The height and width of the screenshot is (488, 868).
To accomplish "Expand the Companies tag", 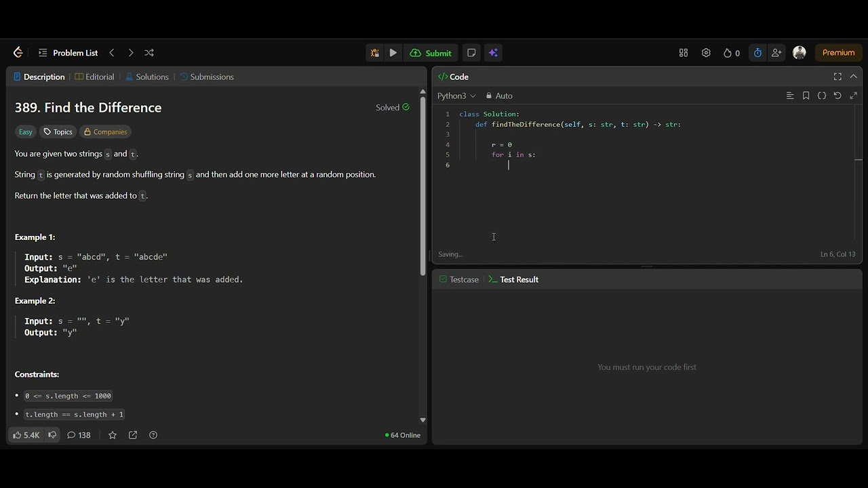I will pos(105,132).
